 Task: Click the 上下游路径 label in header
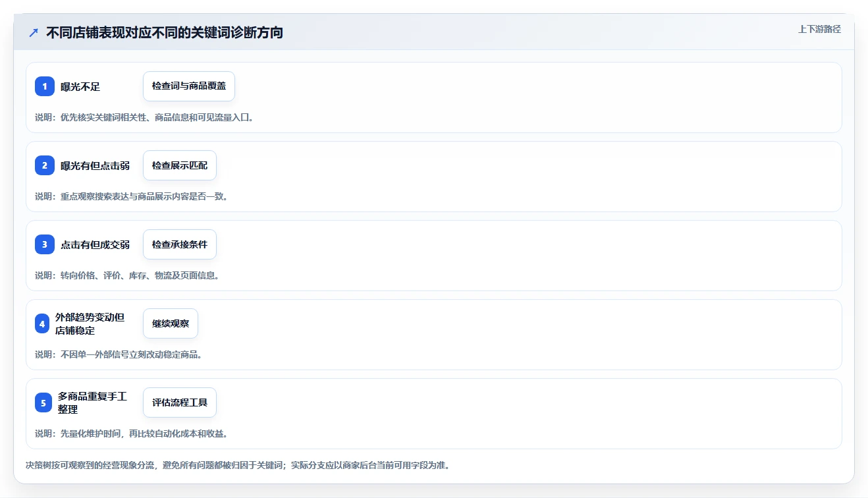tap(819, 29)
